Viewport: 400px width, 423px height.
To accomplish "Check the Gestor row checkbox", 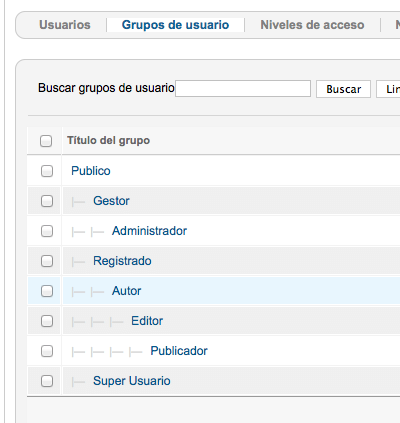I will click(47, 201).
